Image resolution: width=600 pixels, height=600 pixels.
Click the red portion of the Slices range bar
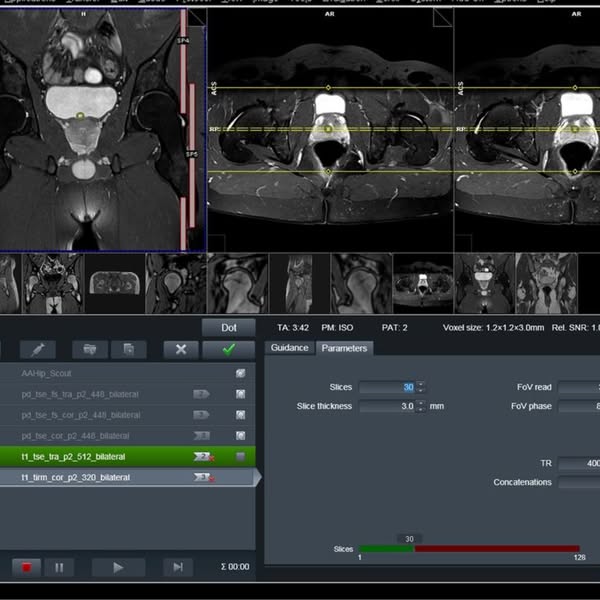pyautogui.click(x=497, y=549)
